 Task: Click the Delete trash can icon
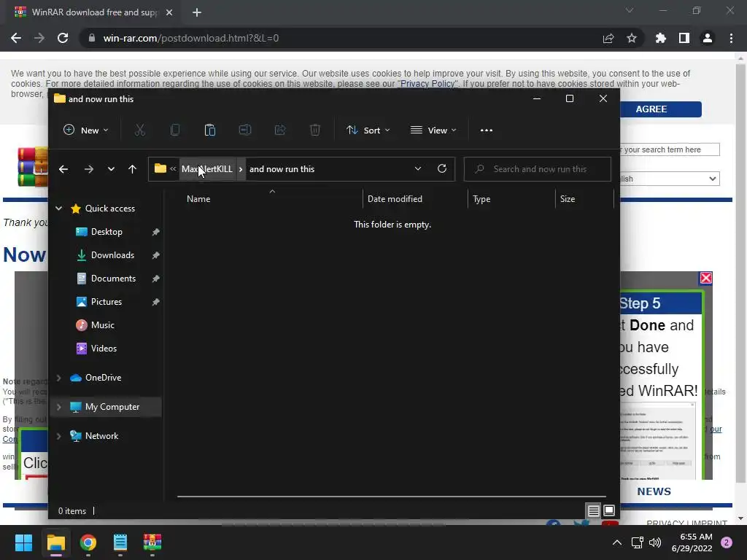[315, 130]
